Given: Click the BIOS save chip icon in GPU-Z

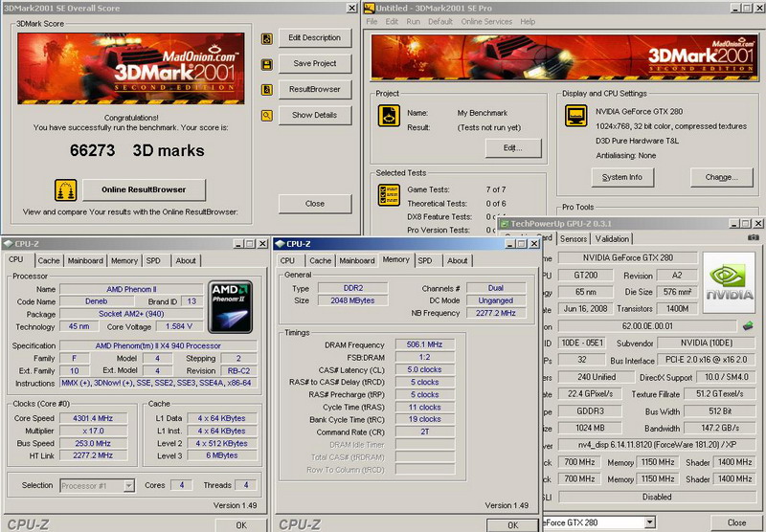Looking at the screenshot, I should click(x=748, y=325).
